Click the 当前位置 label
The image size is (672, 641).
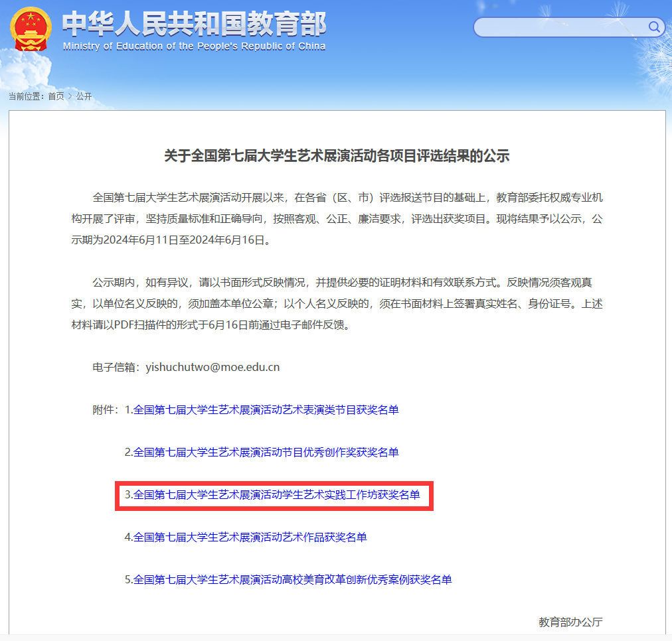(25, 96)
